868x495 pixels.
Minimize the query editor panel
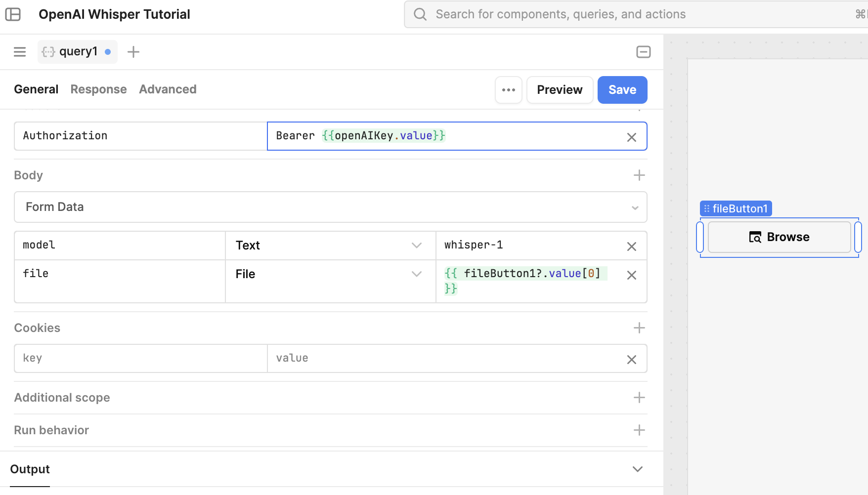point(643,52)
